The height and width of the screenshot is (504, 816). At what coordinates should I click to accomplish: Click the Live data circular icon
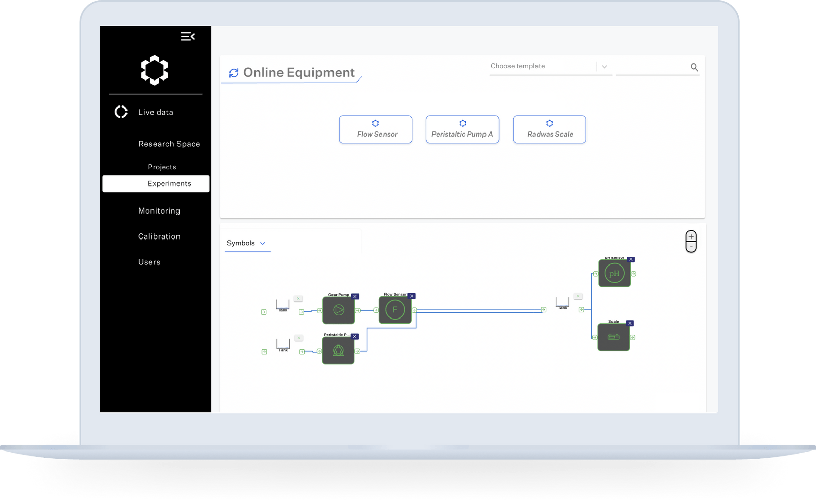click(x=121, y=112)
